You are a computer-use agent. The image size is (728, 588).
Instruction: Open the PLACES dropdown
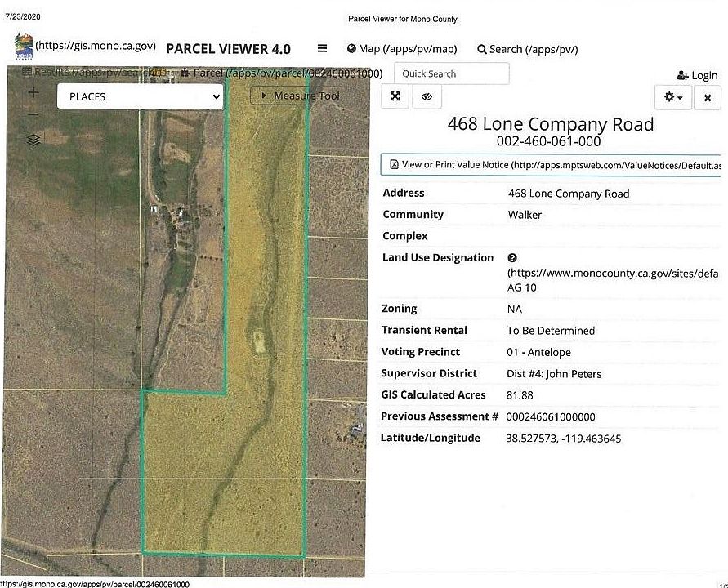click(x=141, y=96)
